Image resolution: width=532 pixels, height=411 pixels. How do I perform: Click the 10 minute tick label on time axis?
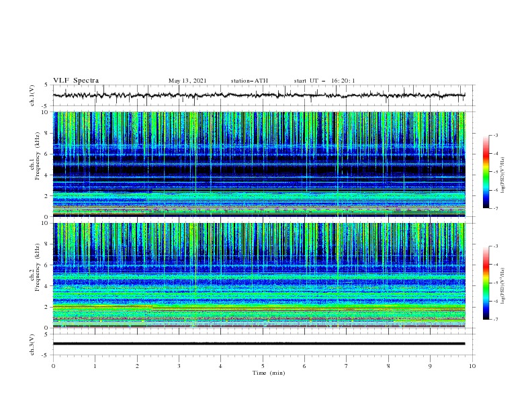pyautogui.click(x=472, y=366)
